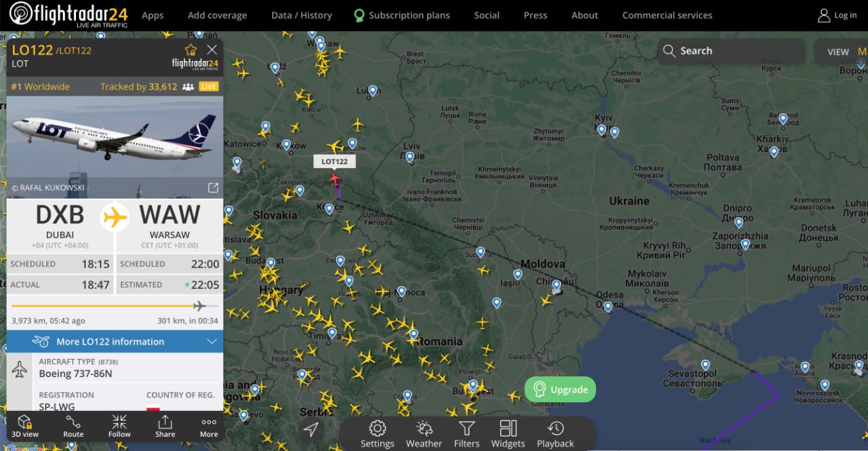The image size is (868, 451).
Task: Add LO122 to favorites with star
Action: tap(191, 50)
